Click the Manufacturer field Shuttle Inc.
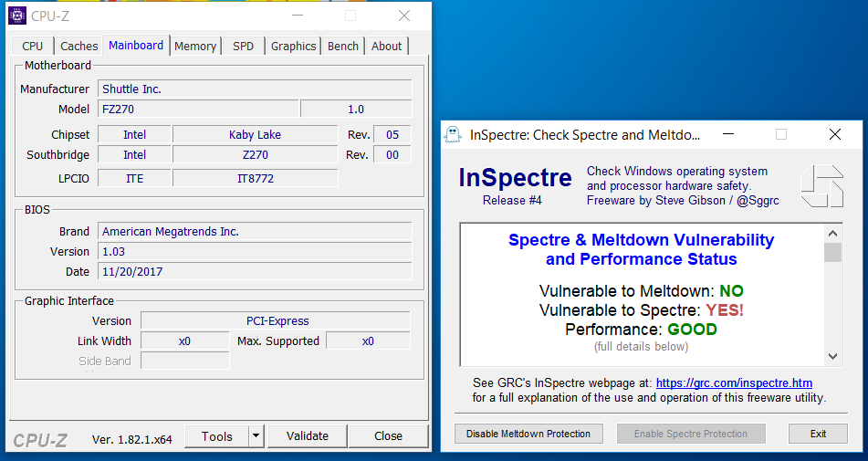868x461 pixels. pos(256,89)
